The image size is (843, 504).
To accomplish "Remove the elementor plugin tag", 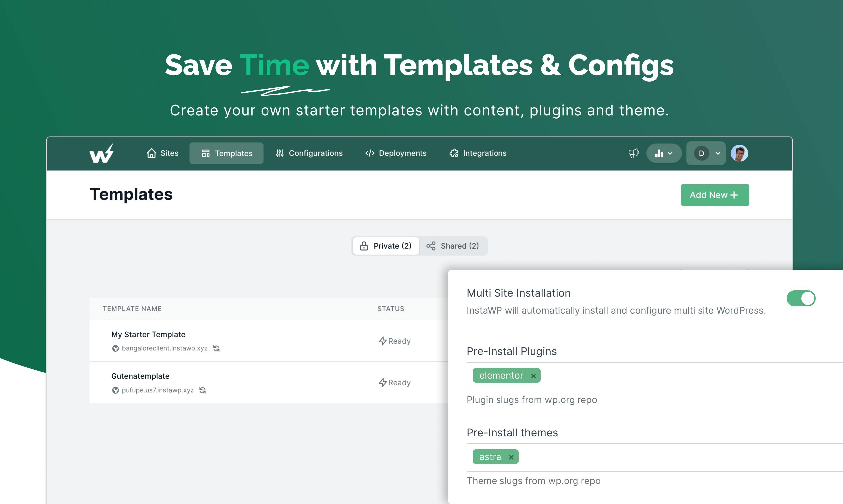I will pyautogui.click(x=533, y=376).
